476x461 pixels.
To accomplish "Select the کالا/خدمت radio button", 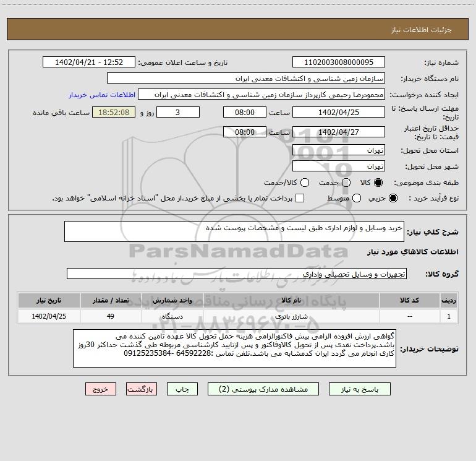I will click(305, 183).
